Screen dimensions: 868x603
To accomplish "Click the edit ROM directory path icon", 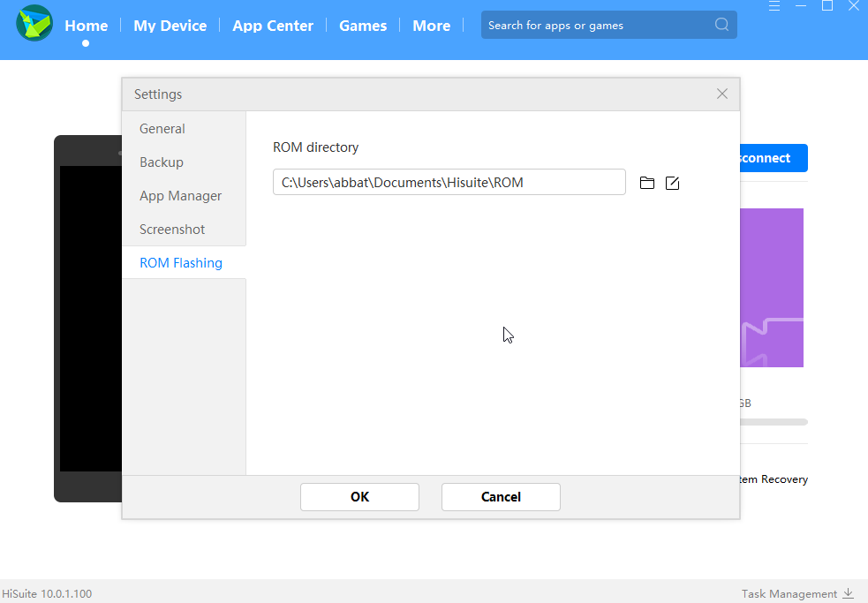I will (x=672, y=183).
